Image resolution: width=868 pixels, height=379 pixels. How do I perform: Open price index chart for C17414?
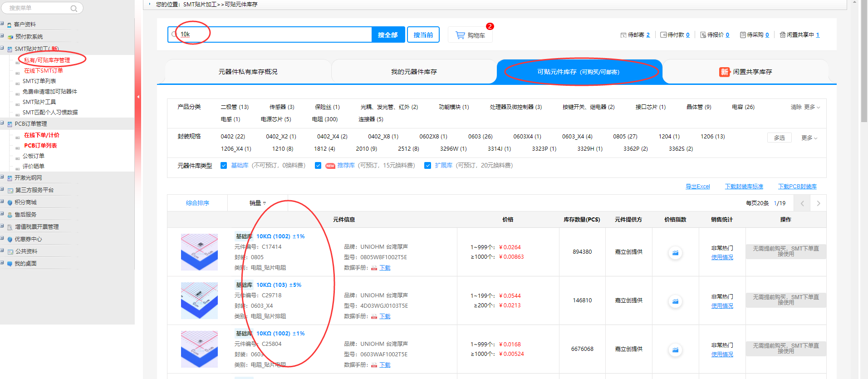(x=675, y=253)
